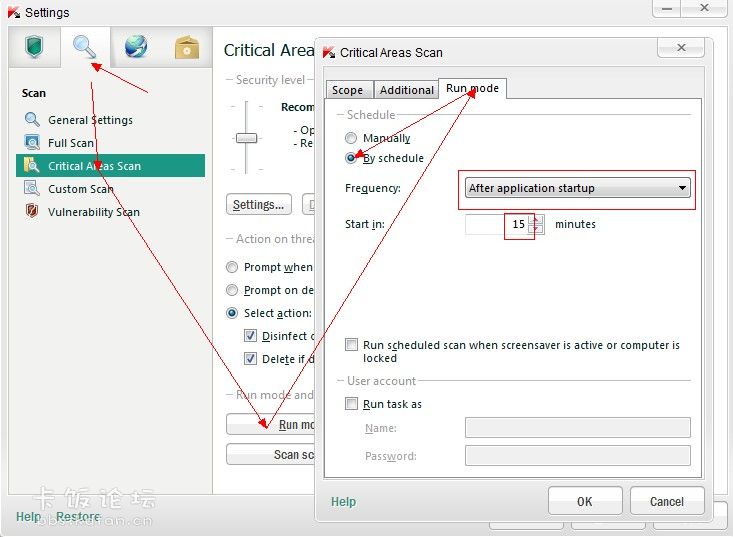
Task: Enable the Run task as checkbox
Action: tap(351, 403)
